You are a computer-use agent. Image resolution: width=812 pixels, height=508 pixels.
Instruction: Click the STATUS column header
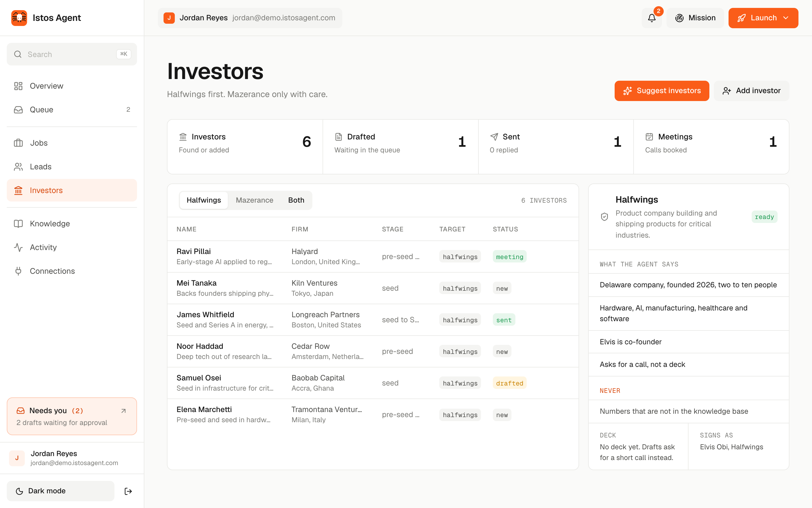505,229
